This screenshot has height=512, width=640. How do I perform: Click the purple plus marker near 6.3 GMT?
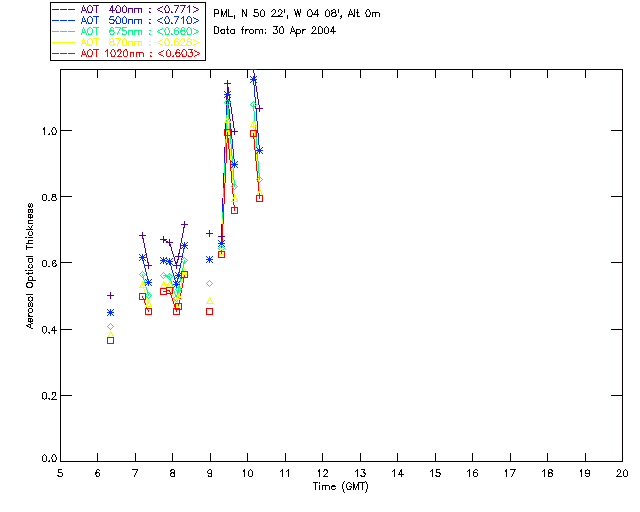tap(110, 295)
